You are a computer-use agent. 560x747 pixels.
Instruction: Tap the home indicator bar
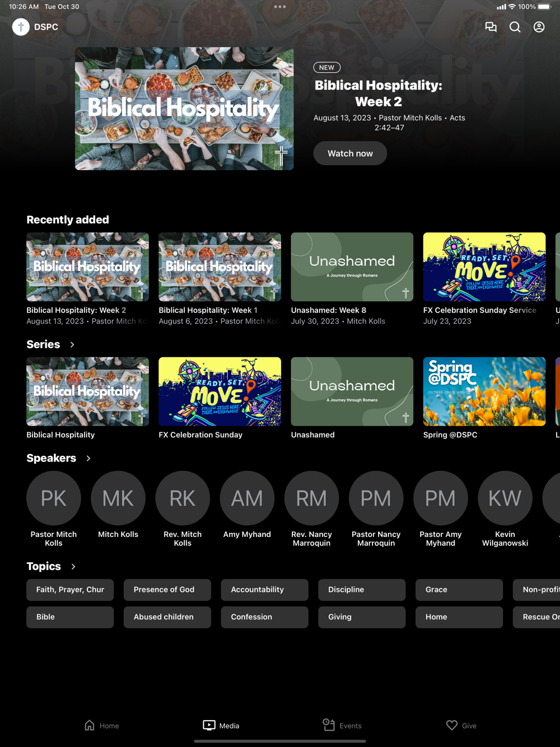280,741
